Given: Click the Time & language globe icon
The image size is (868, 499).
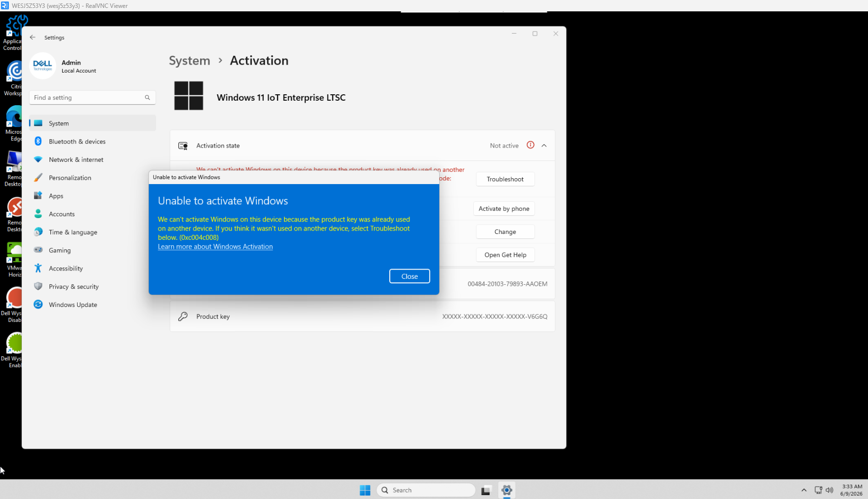Looking at the screenshot, I should coord(38,232).
